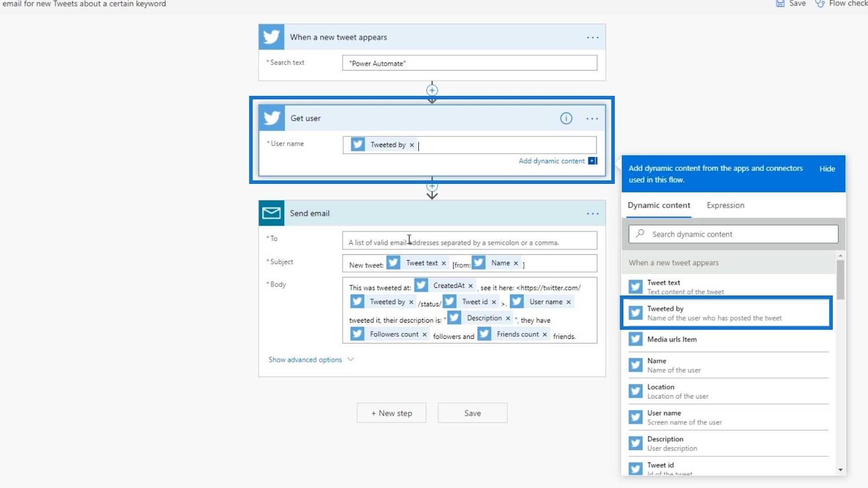Show info for the Get user action
This screenshot has height=488, width=868.
(566, 118)
